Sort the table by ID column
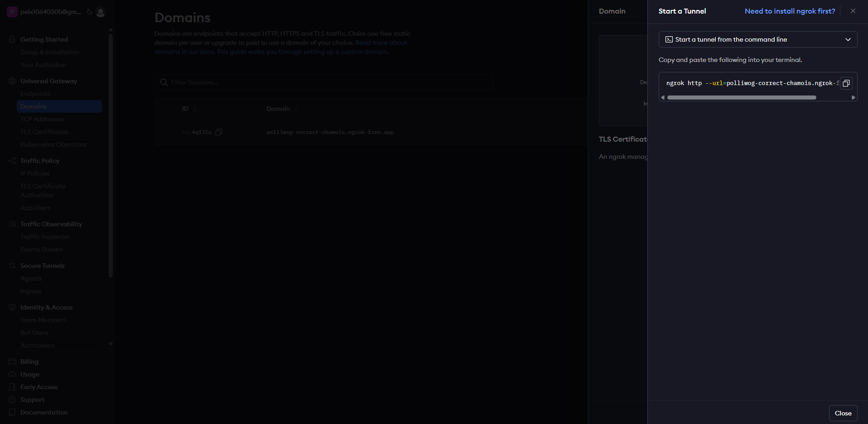Viewport: 868px width, 424px height. coord(189,109)
